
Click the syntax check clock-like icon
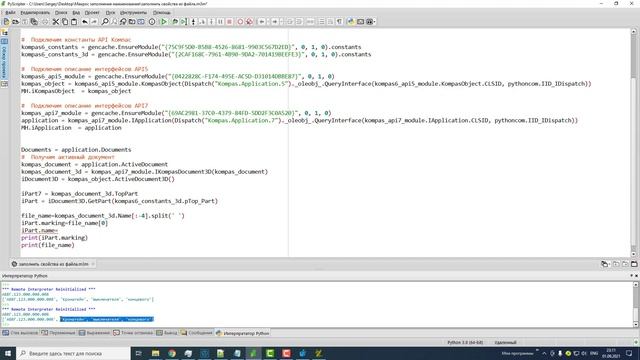[x=152, y=22]
